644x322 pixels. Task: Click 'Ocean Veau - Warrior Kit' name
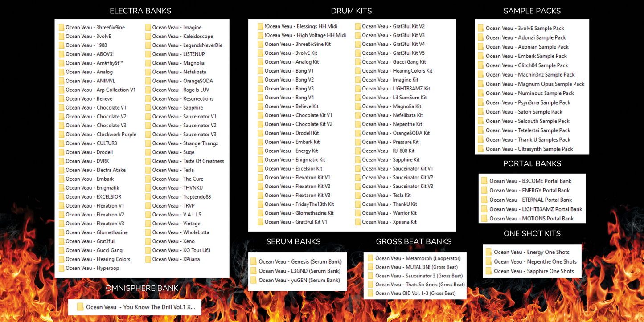point(390,213)
